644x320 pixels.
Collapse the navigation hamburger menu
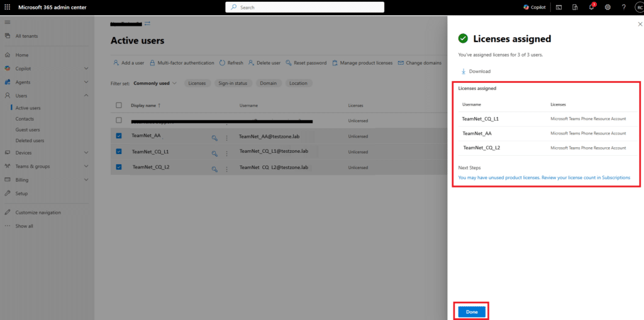[8, 22]
